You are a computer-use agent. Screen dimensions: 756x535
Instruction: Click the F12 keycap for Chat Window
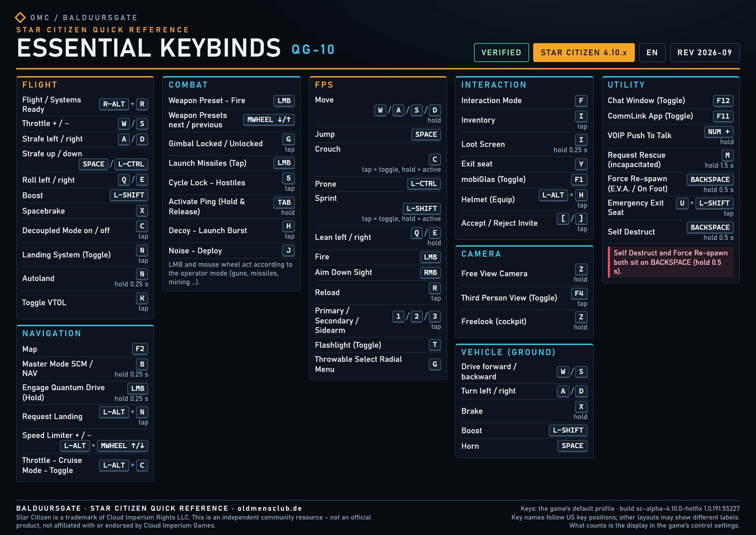pyautogui.click(x=723, y=101)
